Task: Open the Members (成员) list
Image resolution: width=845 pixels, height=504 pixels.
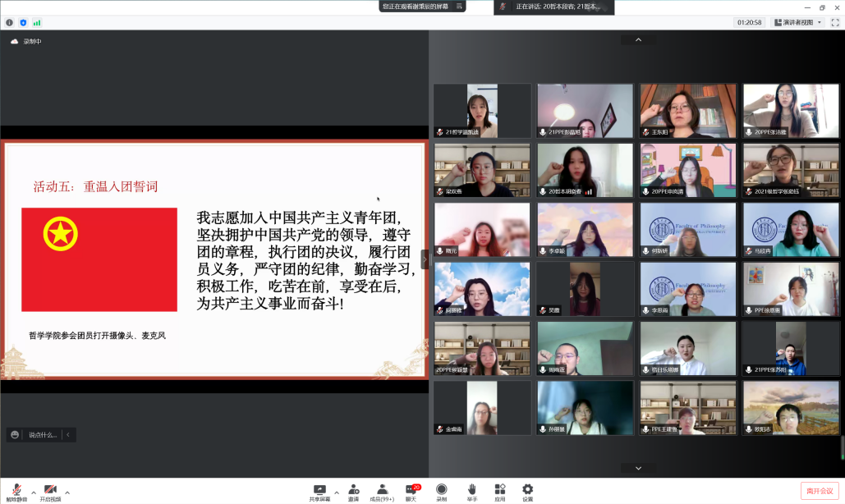Action: (x=382, y=490)
